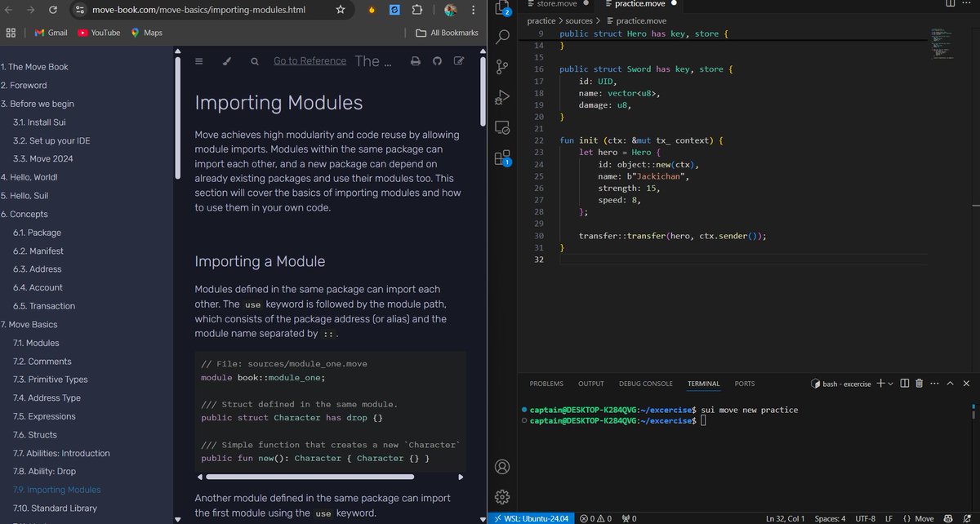Click Go to Reference link

tap(310, 61)
